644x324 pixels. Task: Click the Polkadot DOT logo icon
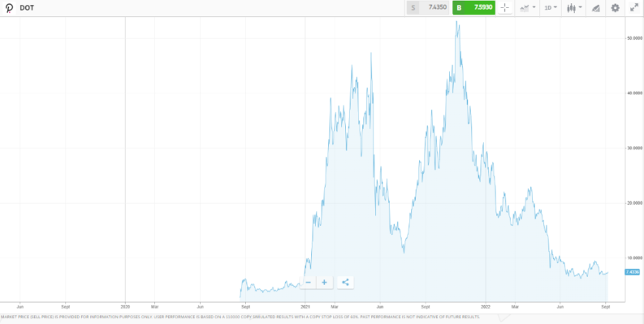point(9,8)
